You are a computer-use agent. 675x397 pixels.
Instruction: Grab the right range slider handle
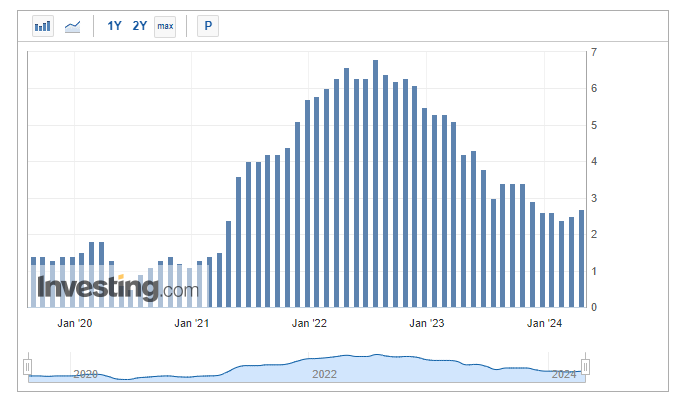click(585, 367)
